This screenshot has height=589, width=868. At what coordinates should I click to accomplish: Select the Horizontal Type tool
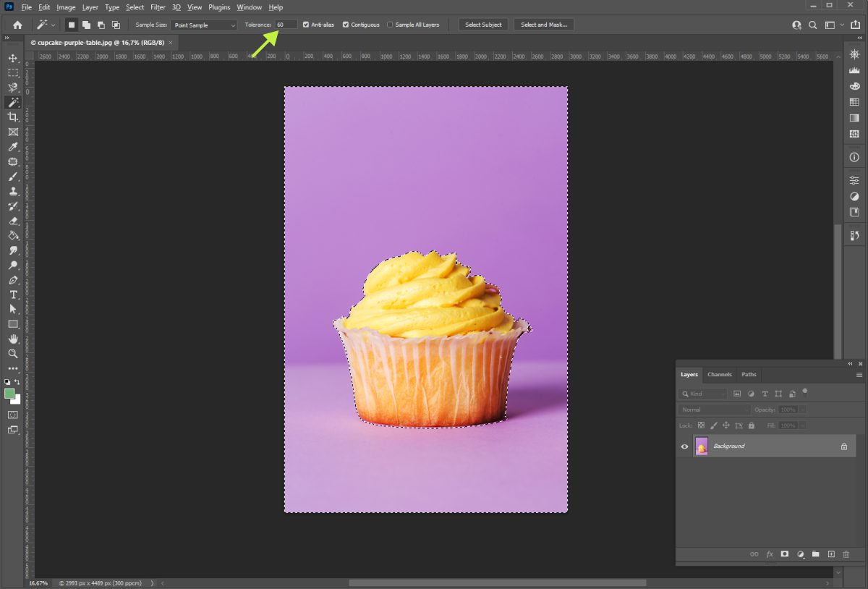coord(13,294)
